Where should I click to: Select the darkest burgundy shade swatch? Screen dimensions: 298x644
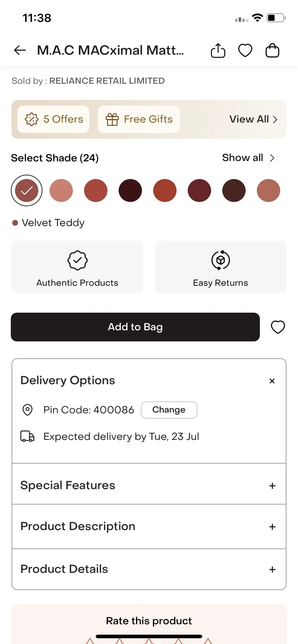pyautogui.click(x=130, y=190)
